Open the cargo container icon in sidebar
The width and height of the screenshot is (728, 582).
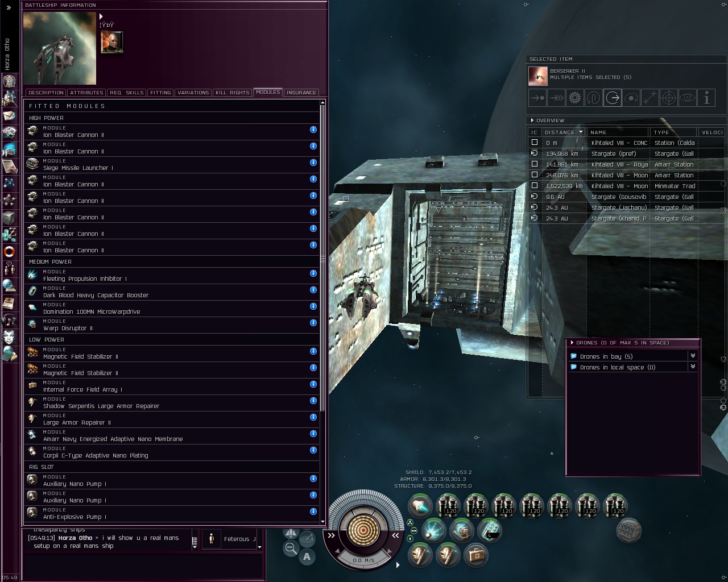(x=10, y=218)
